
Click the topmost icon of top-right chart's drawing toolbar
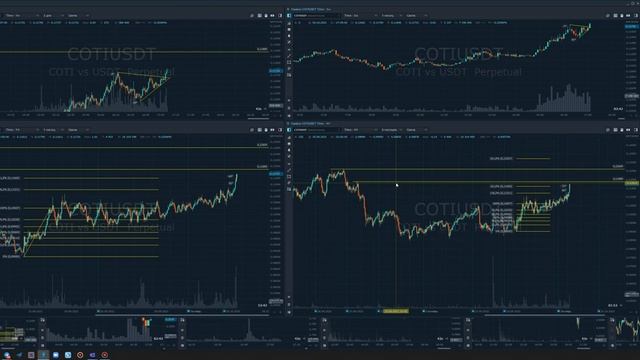[289, 23]
